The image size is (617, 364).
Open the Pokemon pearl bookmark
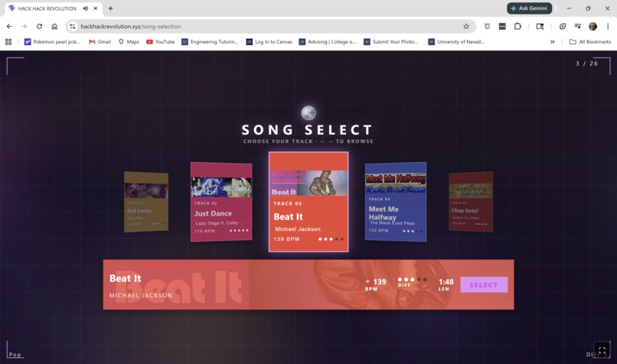[x=52, y=41]
